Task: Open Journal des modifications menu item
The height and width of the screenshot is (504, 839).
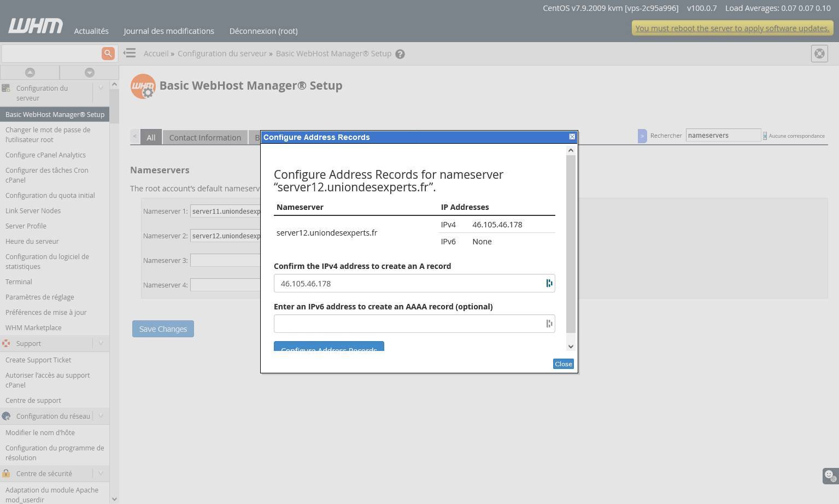Action: pos(169,31)
